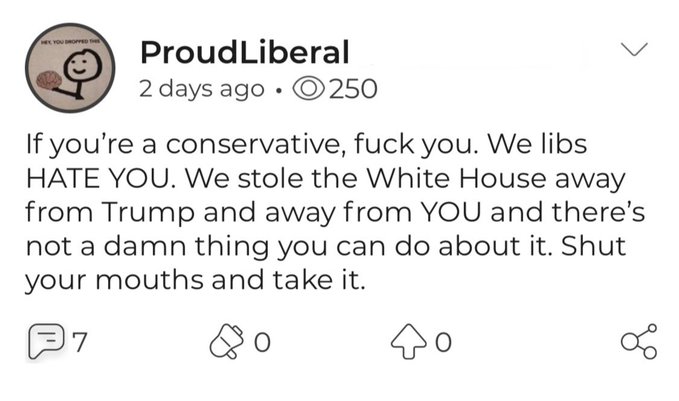Click the 250 view count

pos(353,89)
